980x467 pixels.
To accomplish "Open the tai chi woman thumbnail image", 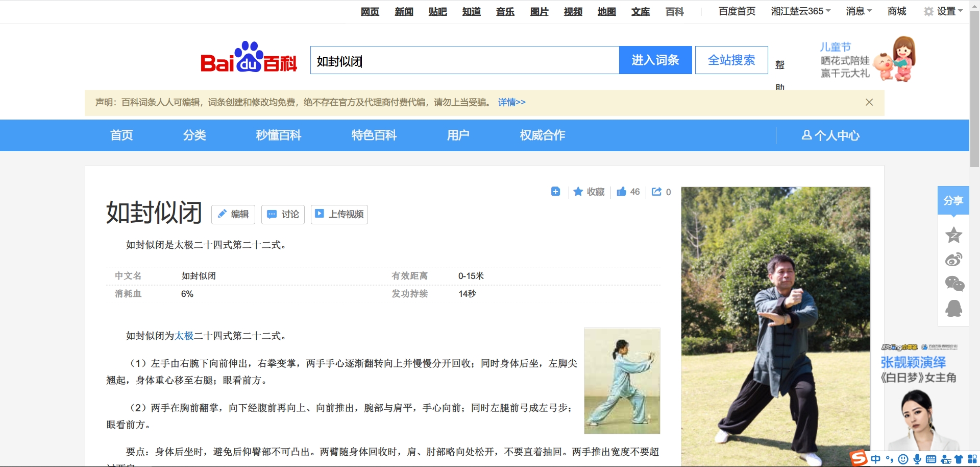I will coord(622,381).
